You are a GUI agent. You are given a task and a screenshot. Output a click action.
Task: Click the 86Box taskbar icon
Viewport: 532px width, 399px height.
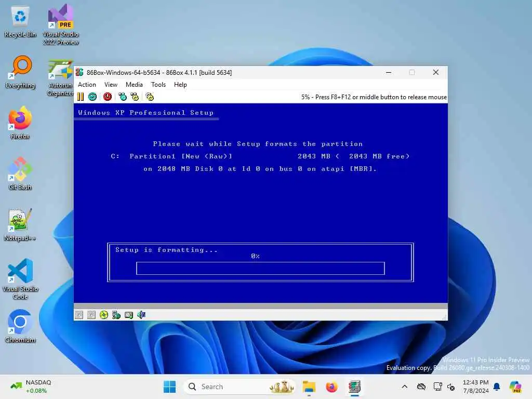click(354, 387)
